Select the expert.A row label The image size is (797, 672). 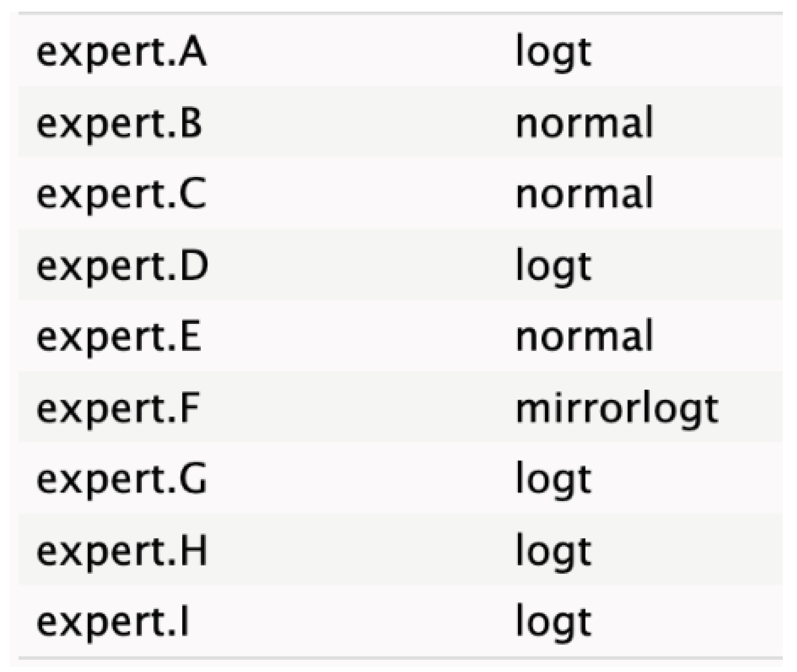(121, 52)
